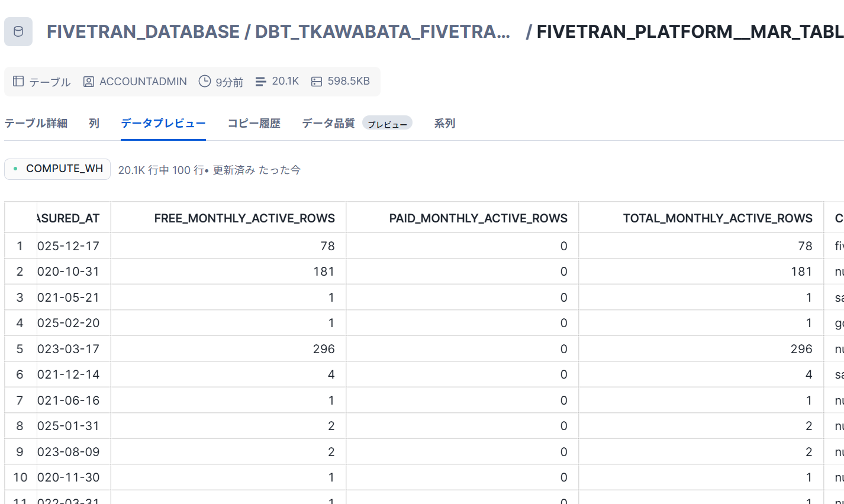Click the FREE_MONTHLY_ACTIVE_ROWS column header
The height and width of the screenshot is (504, 844).
(244, 218)
